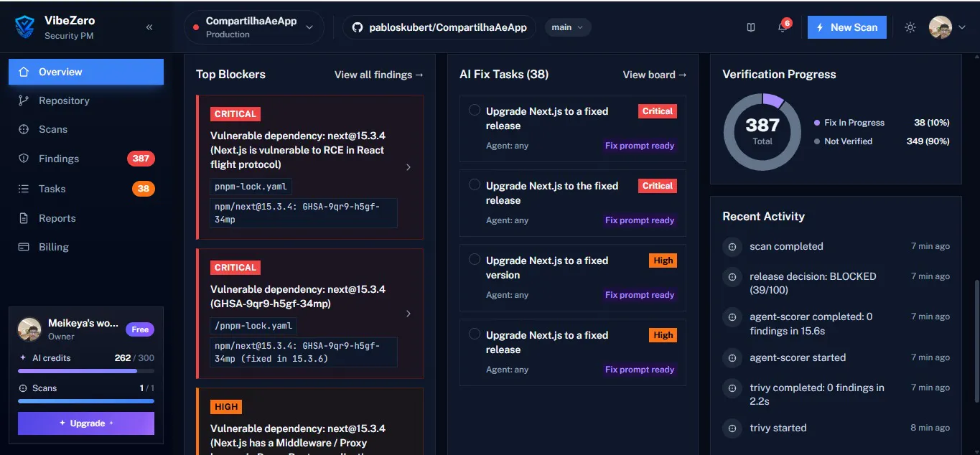Viewport: 980px width, 455px height.
Task: Navigate to Scans
Action: coord(86,129)
